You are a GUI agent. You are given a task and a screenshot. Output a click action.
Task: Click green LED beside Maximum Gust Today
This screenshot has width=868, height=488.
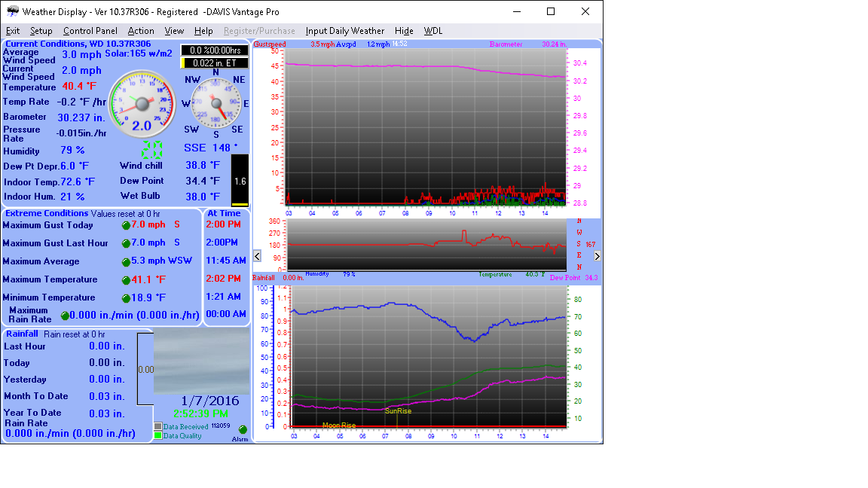[x=126, y=225]
